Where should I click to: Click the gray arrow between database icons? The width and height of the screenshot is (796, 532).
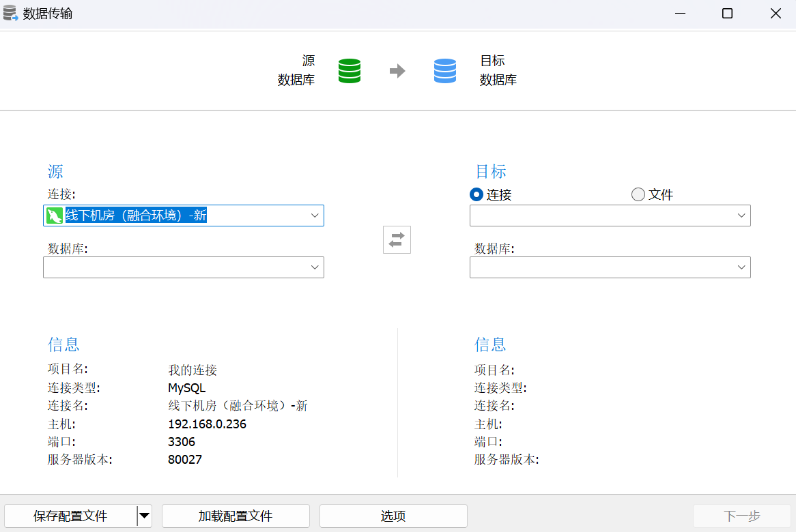397,70
